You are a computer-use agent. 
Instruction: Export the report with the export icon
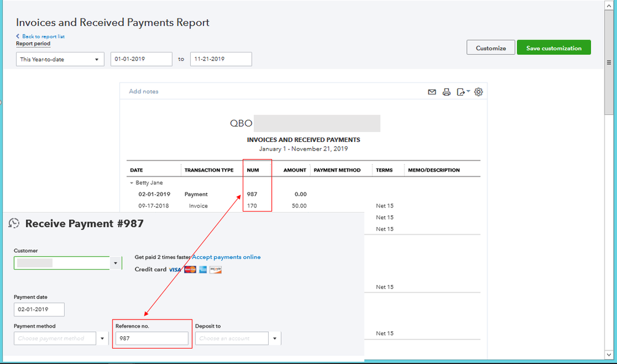(462, 91)
